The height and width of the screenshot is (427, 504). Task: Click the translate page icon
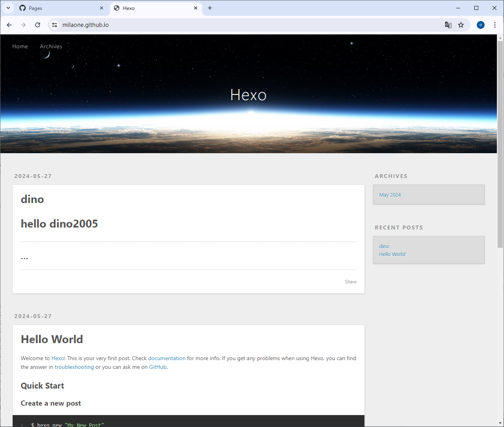click(448, 25)
